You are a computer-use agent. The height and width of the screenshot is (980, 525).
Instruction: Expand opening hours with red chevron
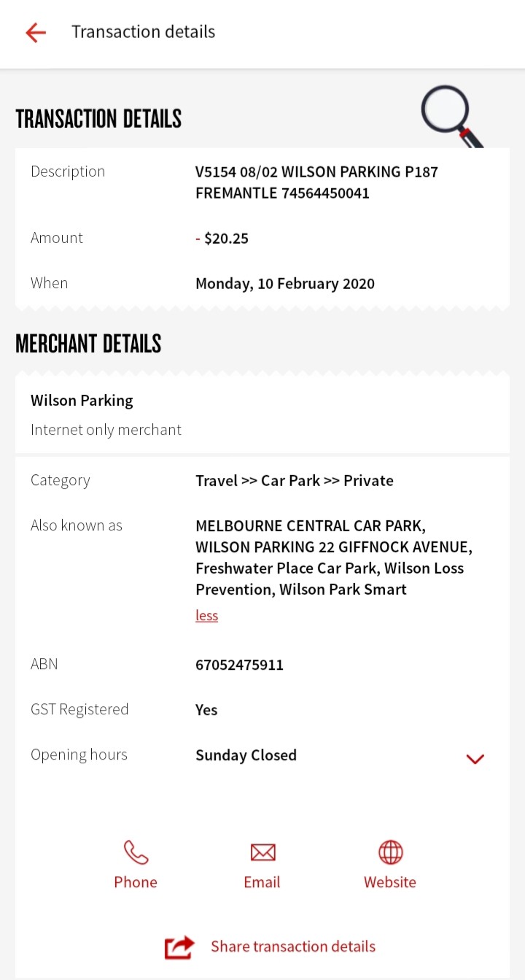[475, 759]
